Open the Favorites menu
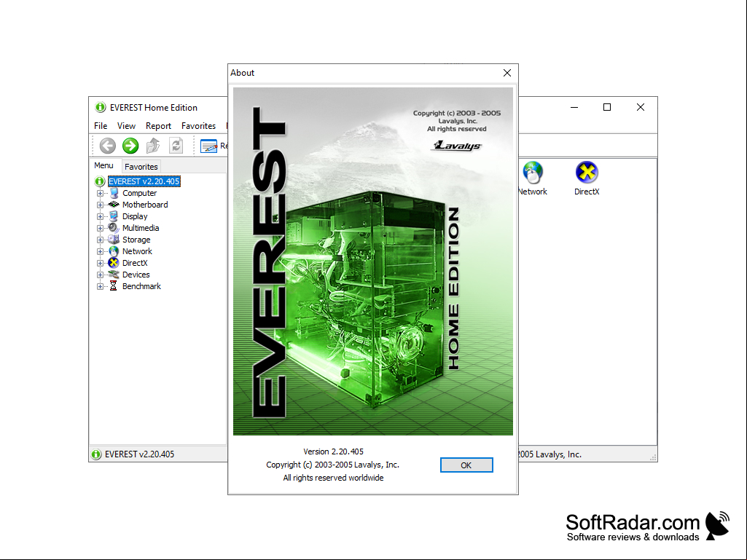The width and height of the screenshot is (747, 560). tap(198, 126)
